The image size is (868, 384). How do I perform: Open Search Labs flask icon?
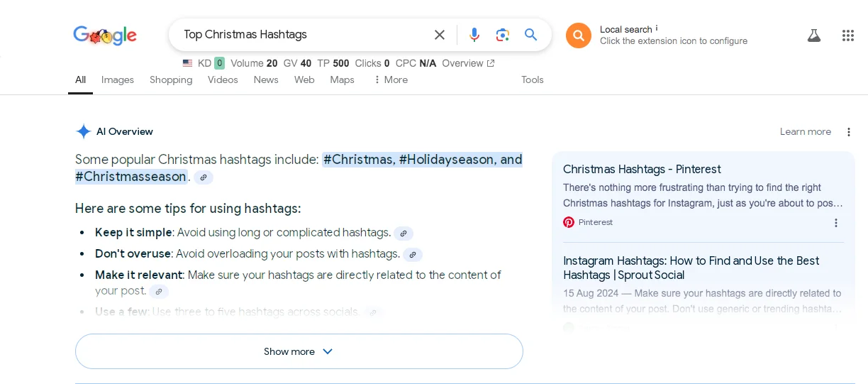pyautogui.click(x=814, y=35)
